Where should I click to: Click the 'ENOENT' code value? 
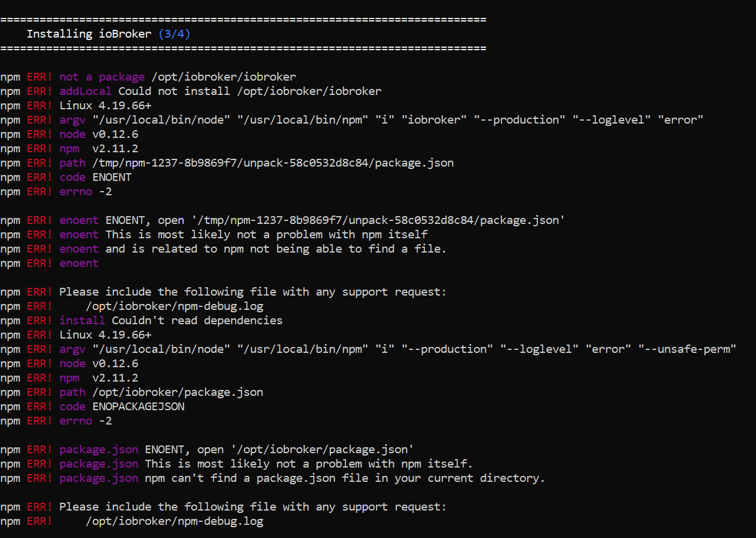[x=112, y=177]
